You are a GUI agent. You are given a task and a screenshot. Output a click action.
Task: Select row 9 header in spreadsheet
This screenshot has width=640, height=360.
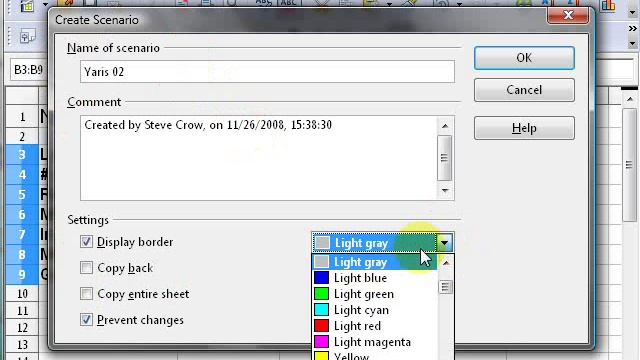[22, 274]
